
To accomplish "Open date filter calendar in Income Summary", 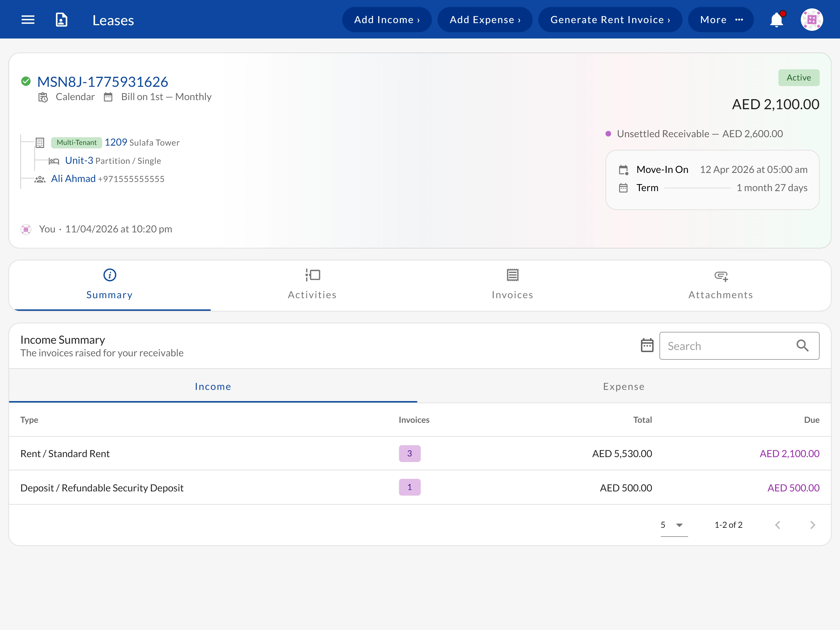I will tap(647, 346).
